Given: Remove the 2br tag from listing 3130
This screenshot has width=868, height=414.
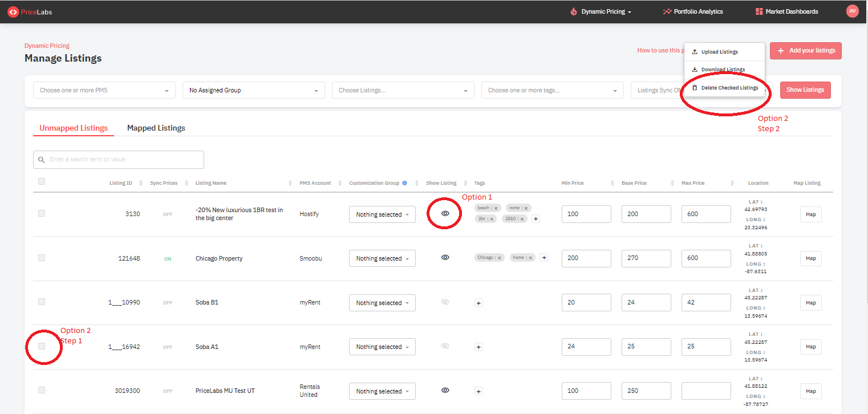Looking at the screenshot, I should (492, 219).
